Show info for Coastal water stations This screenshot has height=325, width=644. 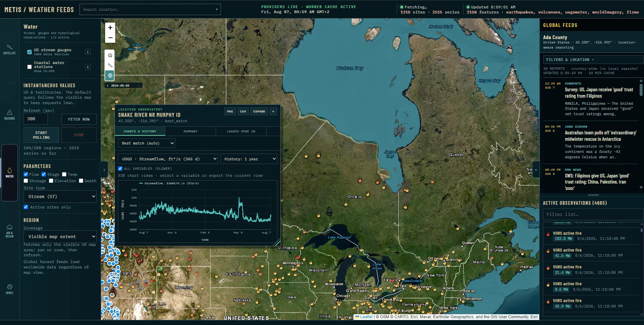pyautogui.click(x=88, y=67)
